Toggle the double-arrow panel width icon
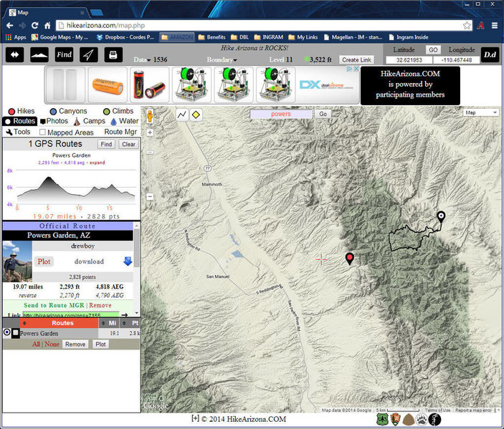This screenshot has width=504, height=429. pyautogui.click(x=14, y=54)
